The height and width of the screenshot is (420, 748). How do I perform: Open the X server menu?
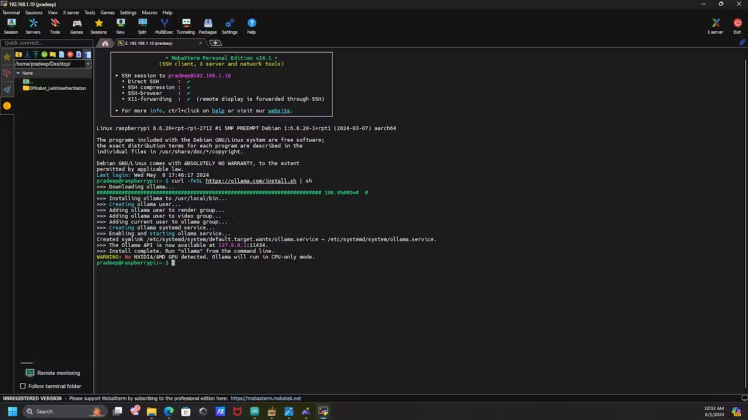pos(71,12)
